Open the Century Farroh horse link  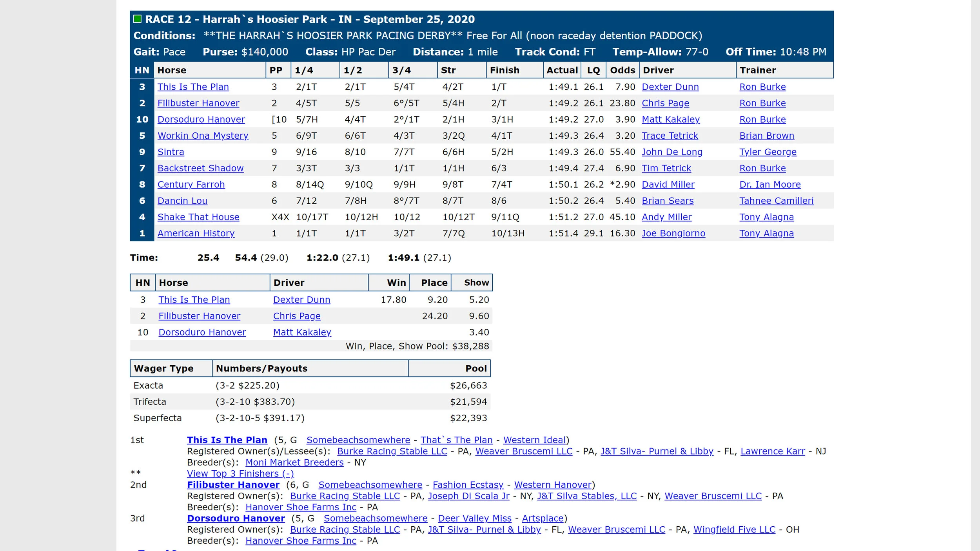(191, 184)
